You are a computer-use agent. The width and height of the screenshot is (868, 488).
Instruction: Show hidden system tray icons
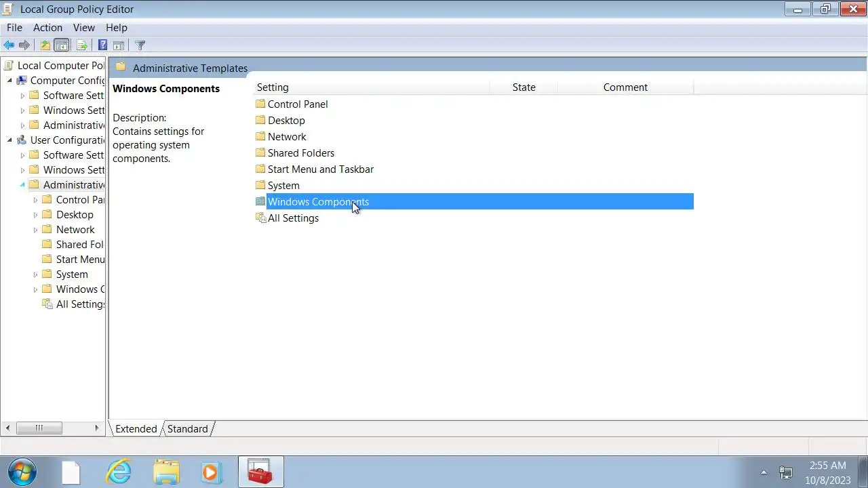pyautogui.click(x=764, y=472)
